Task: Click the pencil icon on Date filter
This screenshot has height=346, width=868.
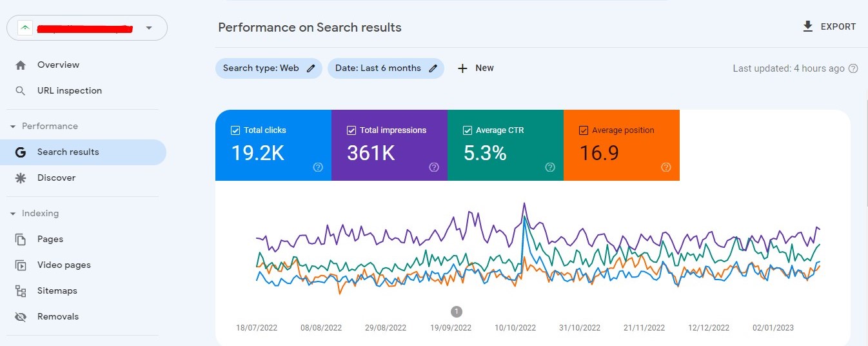Action: point(433,68)
